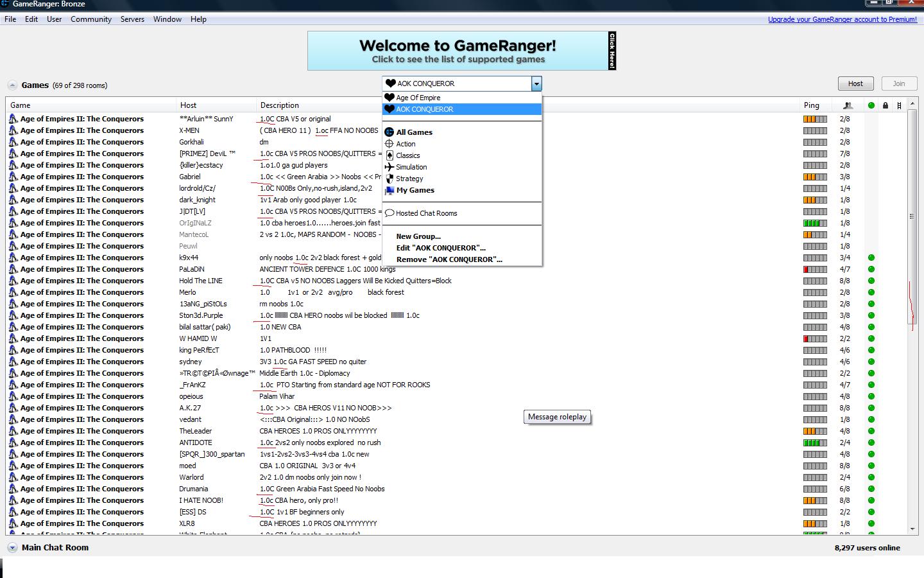Sort by the green dot status header
This screenshot has height=578, width=924.
point(871,105)
